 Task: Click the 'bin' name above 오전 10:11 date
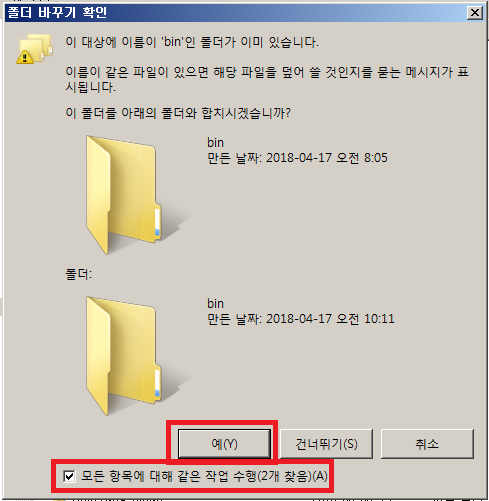pyautogui.click(x=215, y=304)
